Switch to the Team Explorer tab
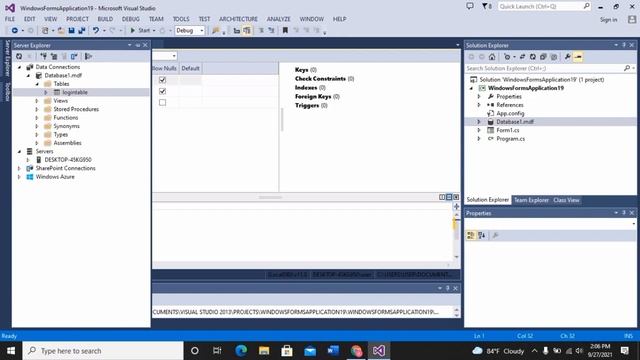Viewport: 640px width, 360px height. coord(531,200)
